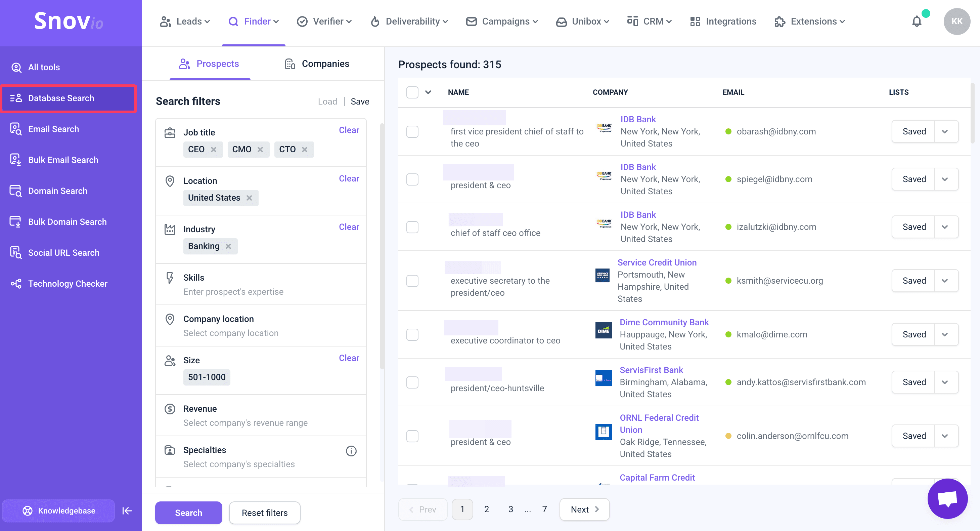Viewport: 980px width, 531px height.
Task: Tick the select-all prospects checkbox
Action: pos(412,92)
